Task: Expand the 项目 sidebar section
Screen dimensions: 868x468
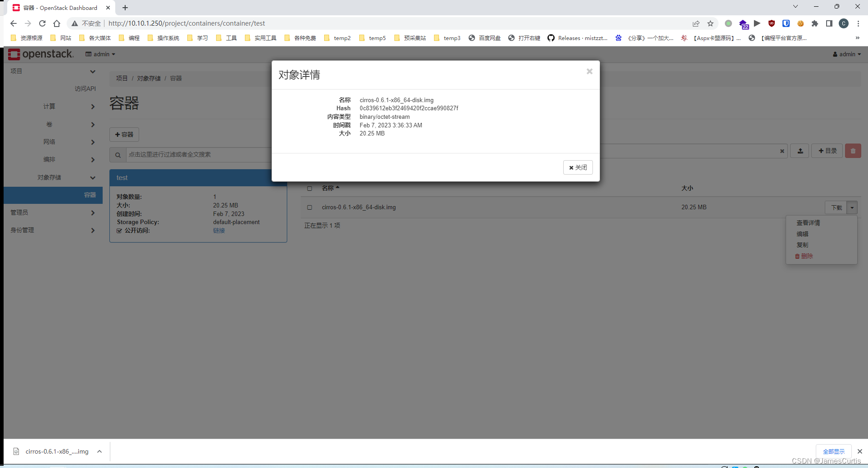Action: [53, 71]
